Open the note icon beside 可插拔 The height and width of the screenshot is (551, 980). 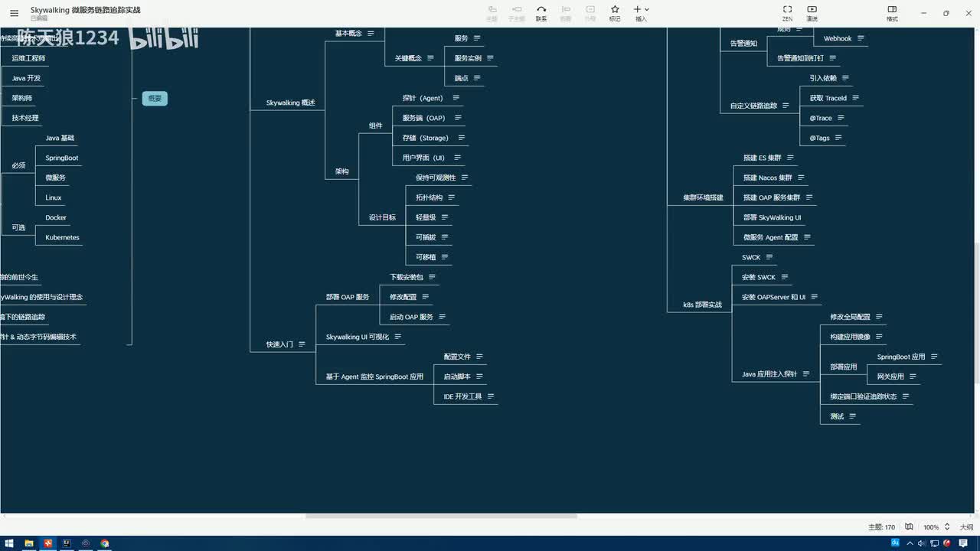tap(445, 237)
